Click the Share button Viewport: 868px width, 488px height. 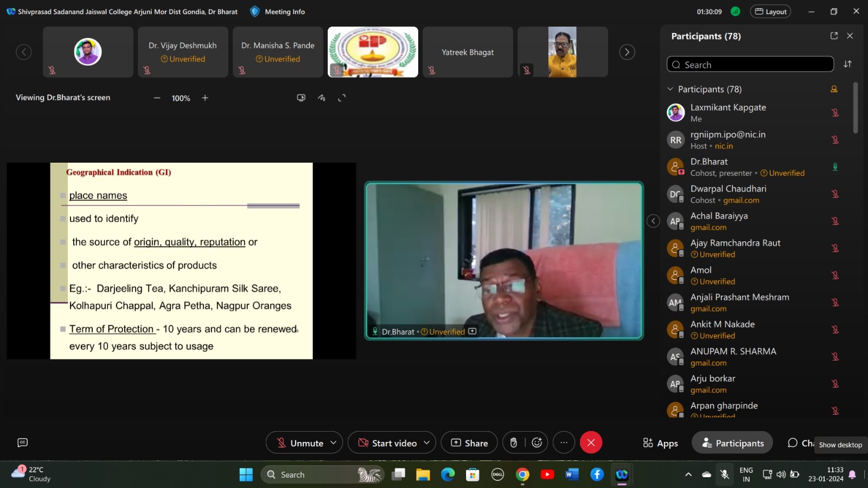469,443
